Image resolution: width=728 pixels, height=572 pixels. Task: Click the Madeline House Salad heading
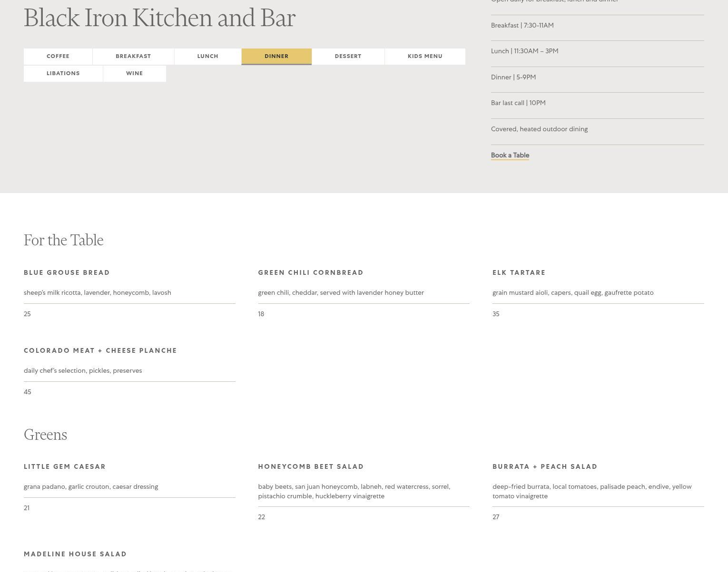(75, 554)
